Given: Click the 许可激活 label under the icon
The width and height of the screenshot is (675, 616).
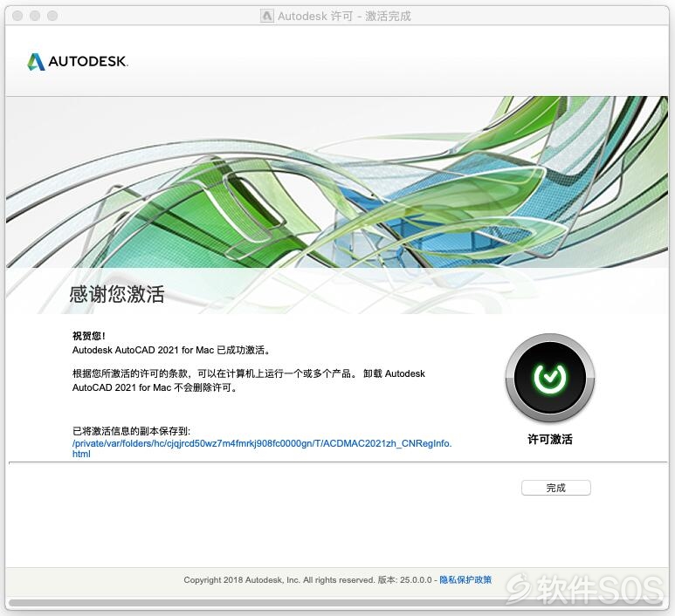Looking at the screenshot, I should pos(550,439).
